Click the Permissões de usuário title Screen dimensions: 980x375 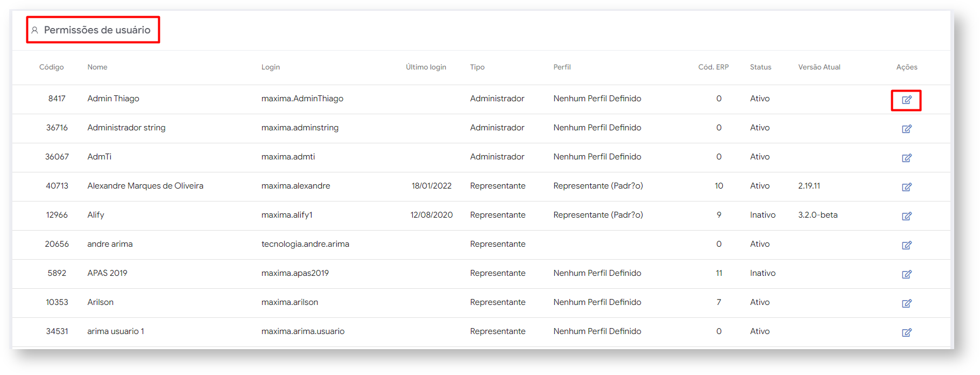pyautogui.click(x=97, y=30)
